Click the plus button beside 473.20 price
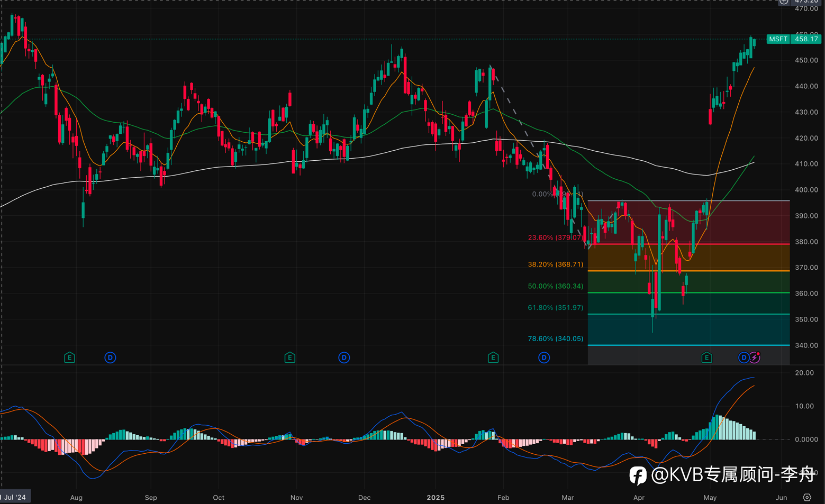 click(784, 2)
